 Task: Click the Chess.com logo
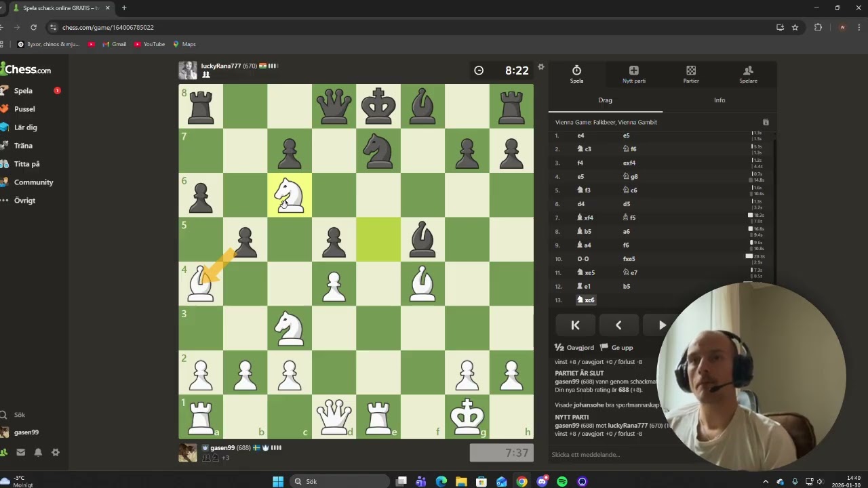26,69
